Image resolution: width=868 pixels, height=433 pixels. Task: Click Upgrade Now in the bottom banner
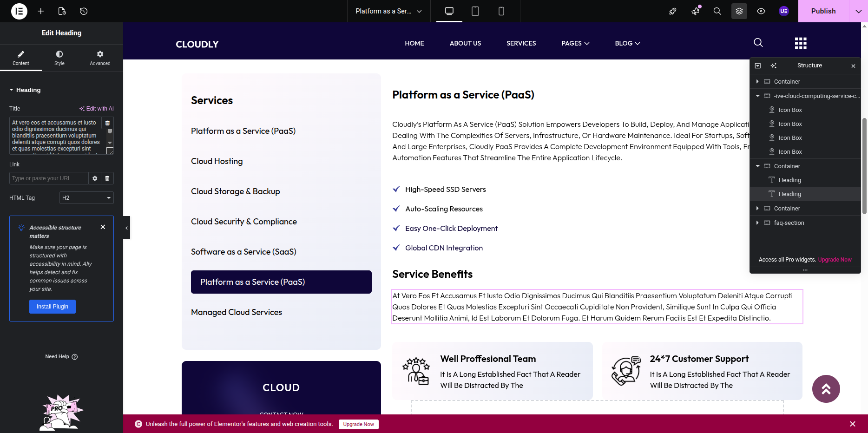[x=358, y=424]
